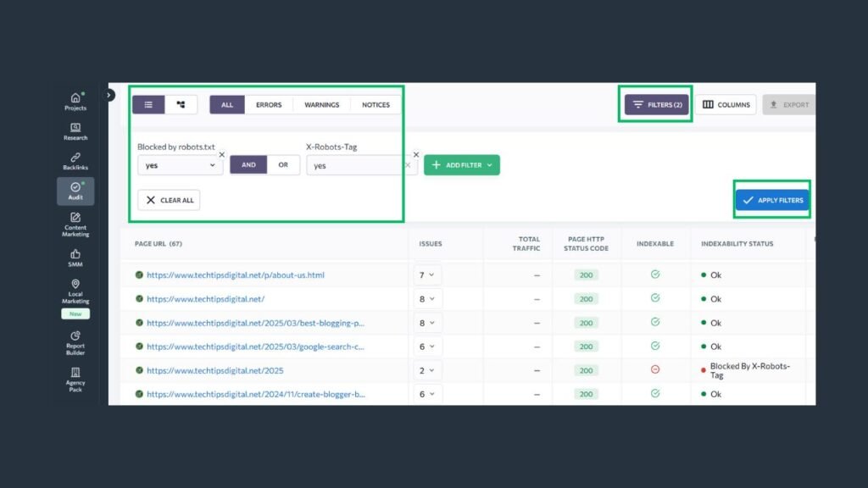Switch to tree structure view
The image size is (868, 488).
point(181,104)
